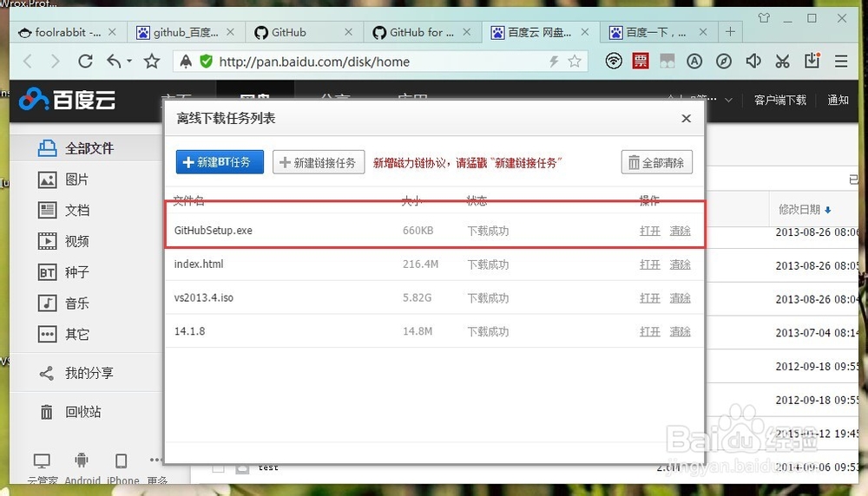Image resolution: width=868 pixels, height=496 pixels.
Task: Toggle the checkbox beside test folder
Action: [219, 468]
